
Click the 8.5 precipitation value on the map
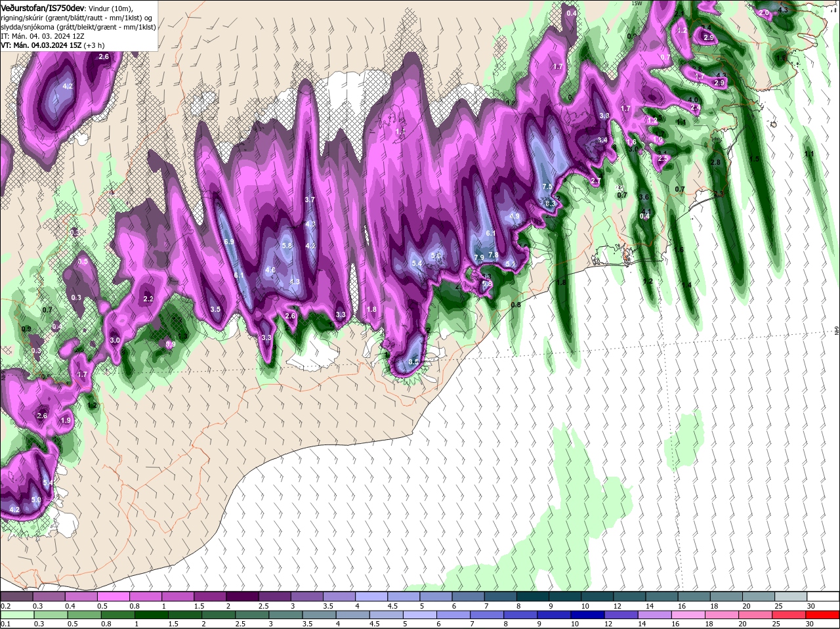414,362
